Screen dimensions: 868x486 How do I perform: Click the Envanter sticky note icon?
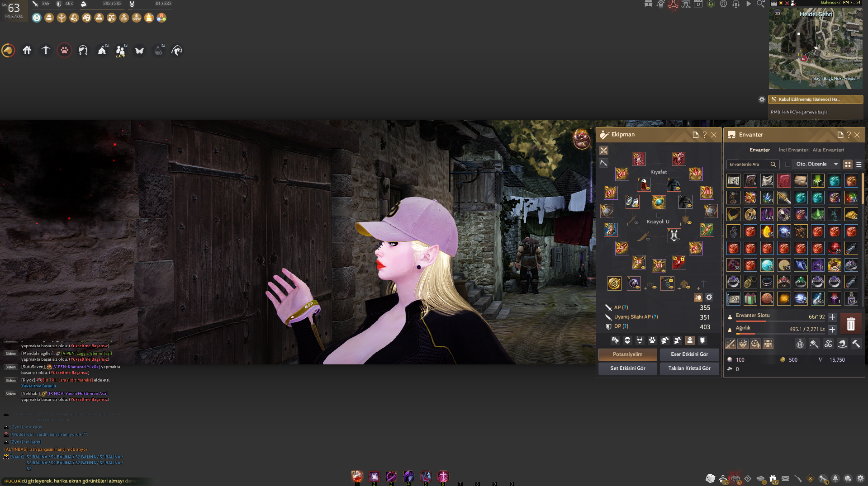(840, 135)
